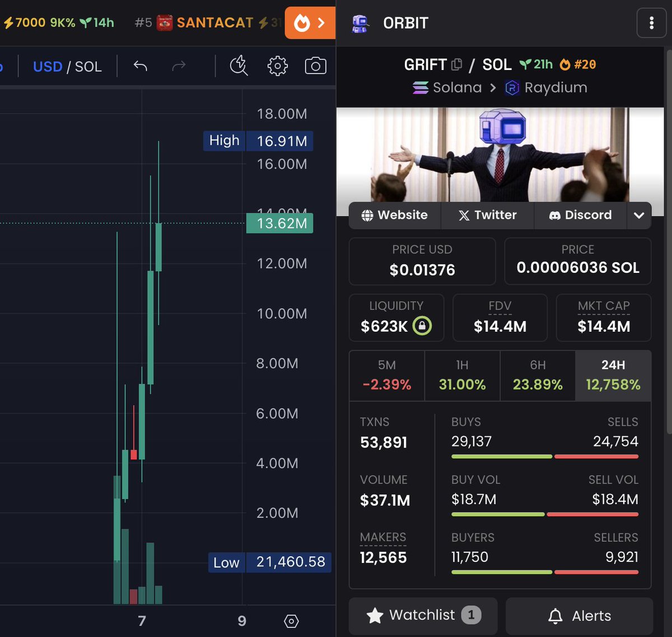The height and width of the screenshot is (637, 672).
Task: Expand more social links chevron
Action: pos(639,215)
